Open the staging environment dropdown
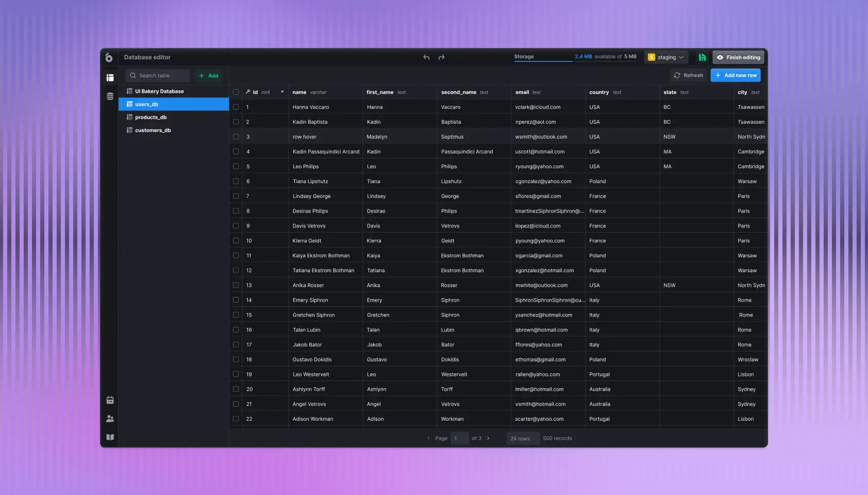868x495 pixels. tap(666, 57)
